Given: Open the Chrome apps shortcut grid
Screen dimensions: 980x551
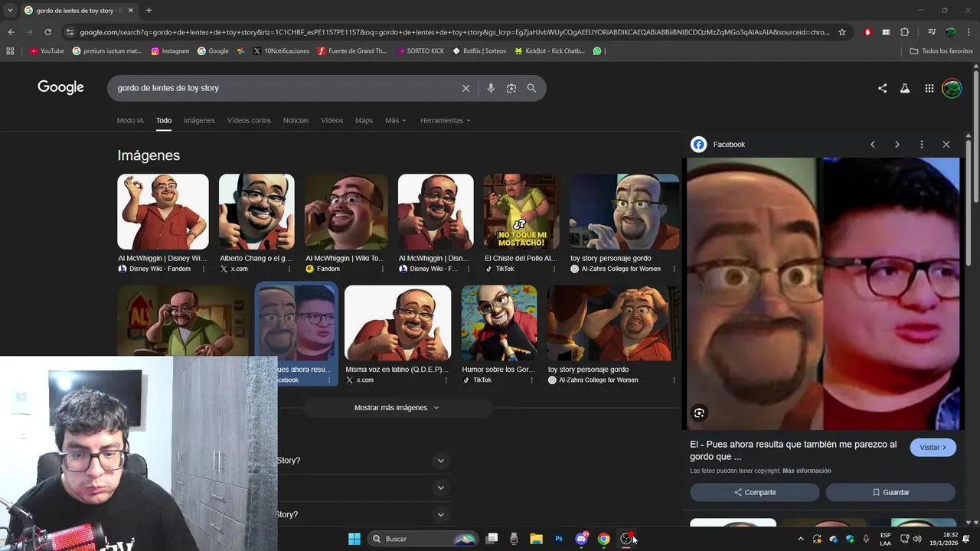Looking at the screenshot, I should 10,51.
